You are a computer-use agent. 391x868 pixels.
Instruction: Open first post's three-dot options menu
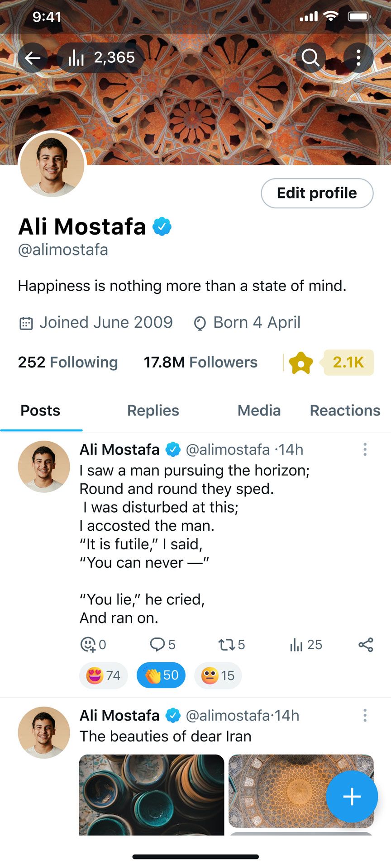(x=365, y=449)
